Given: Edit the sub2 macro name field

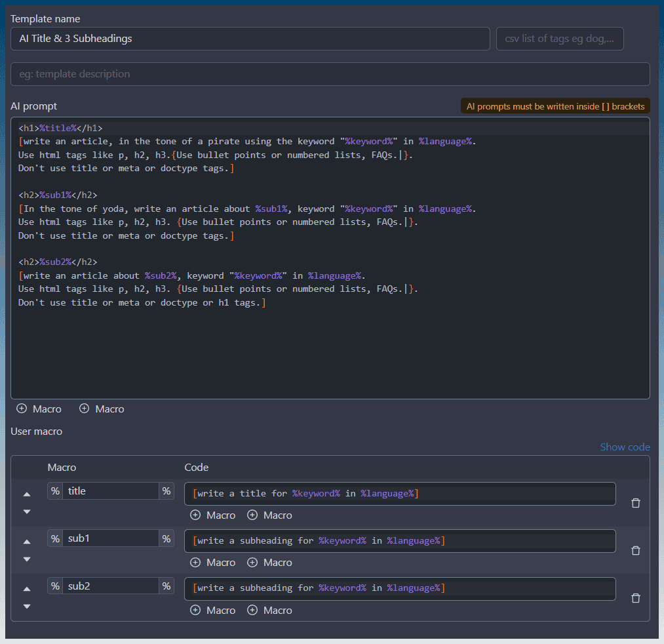Looking at the screenshot, I should point(111,586).
